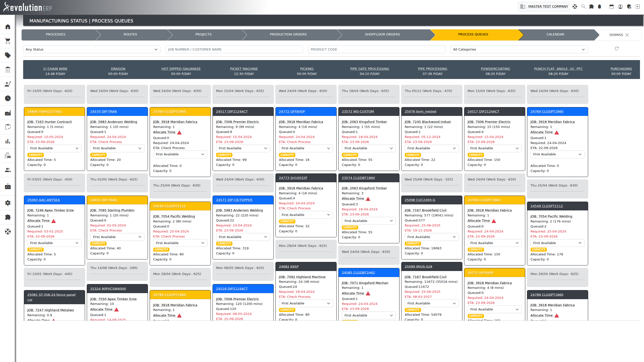This screenshot has height=362, width=644.
Task: Click the CAPACITY badge in card 25098 CUC2400-G
Action: pyautogui.click(x=413, y=244)
